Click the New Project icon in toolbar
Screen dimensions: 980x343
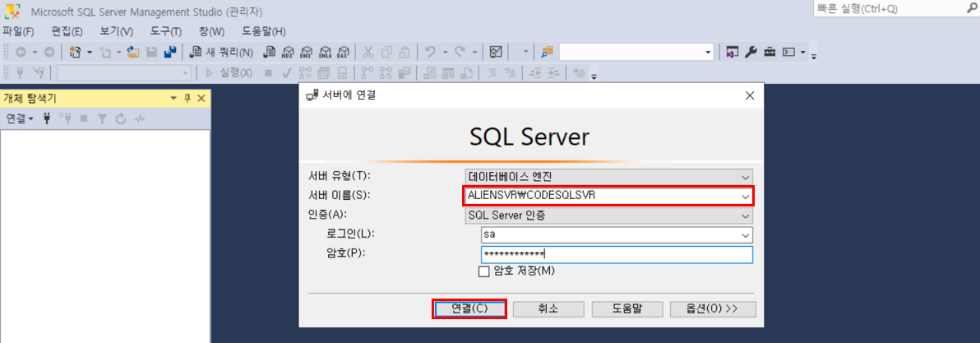click(75, 53)
